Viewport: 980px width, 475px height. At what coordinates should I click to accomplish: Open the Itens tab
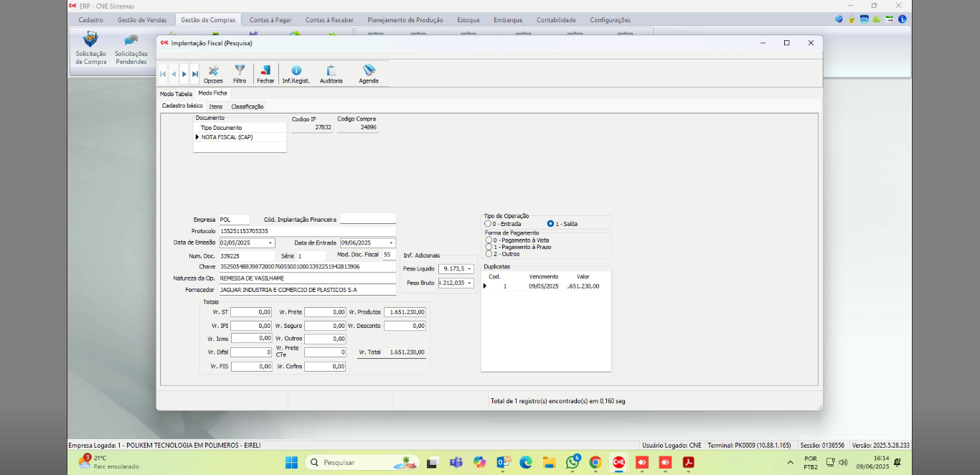click(x=216, y=107)
